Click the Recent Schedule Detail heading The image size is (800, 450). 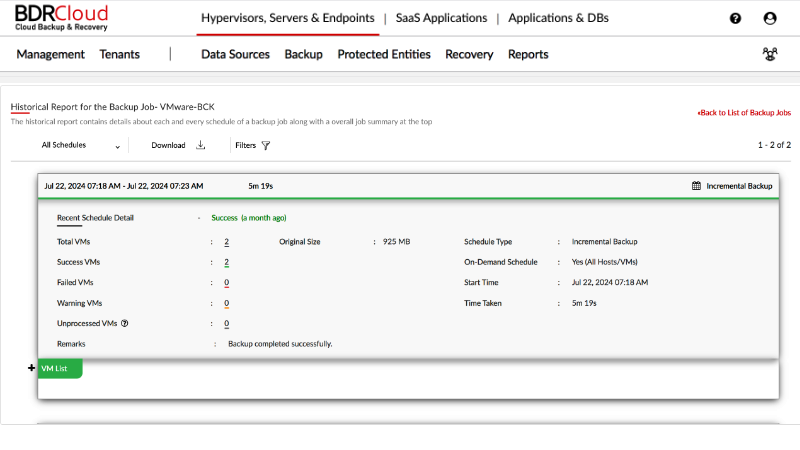(x=95, y=218)
